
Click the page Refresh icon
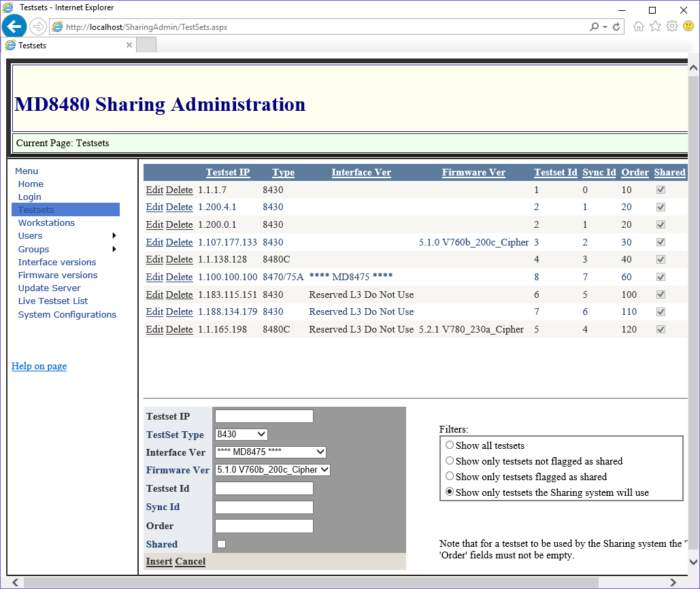point(616,27)
